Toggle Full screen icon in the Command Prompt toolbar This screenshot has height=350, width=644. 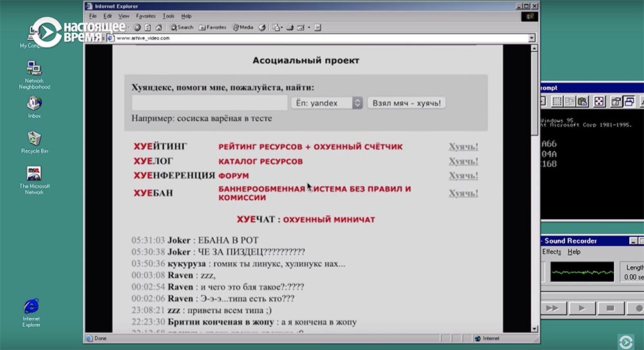pyautogui.click(x=599, y=102)
